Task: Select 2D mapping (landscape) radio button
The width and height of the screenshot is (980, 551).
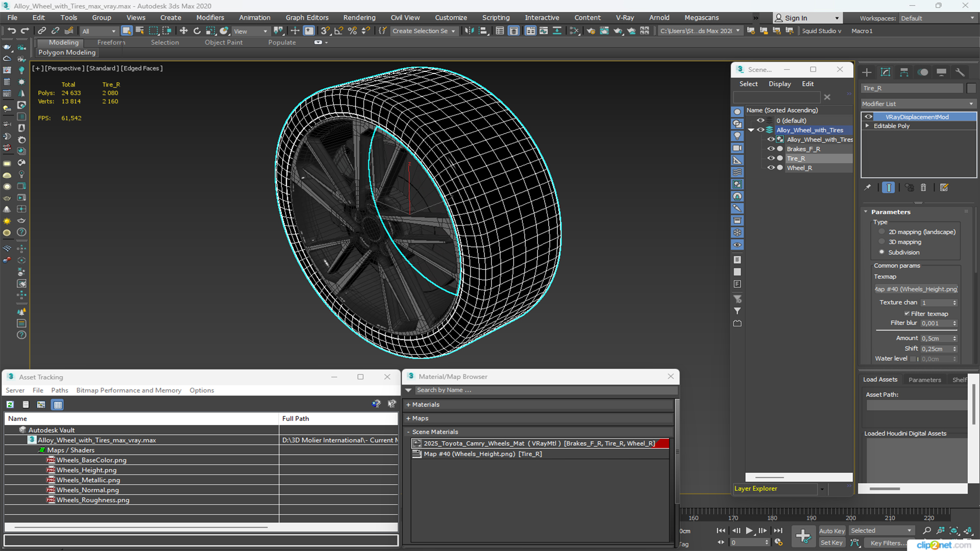Action: 881,232
